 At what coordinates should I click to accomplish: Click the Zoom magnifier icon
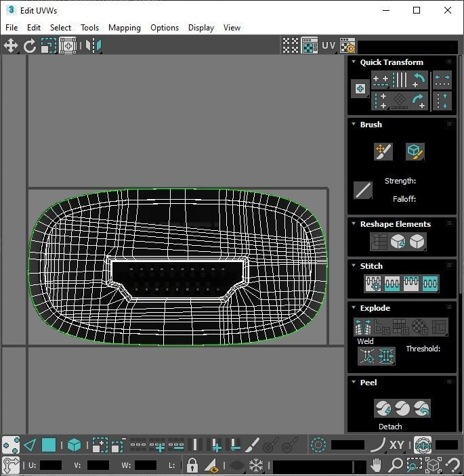click(396, 465)
